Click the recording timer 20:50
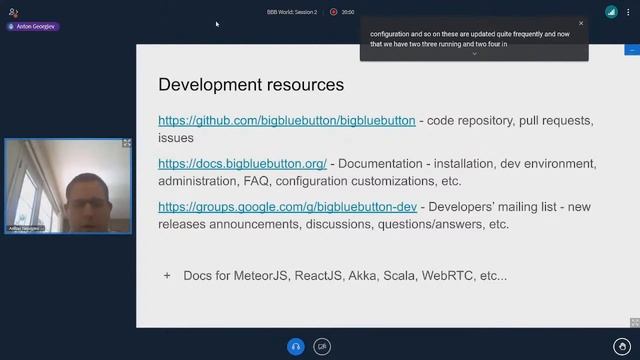This screenshot has width=640, height=360. (348, 12)
